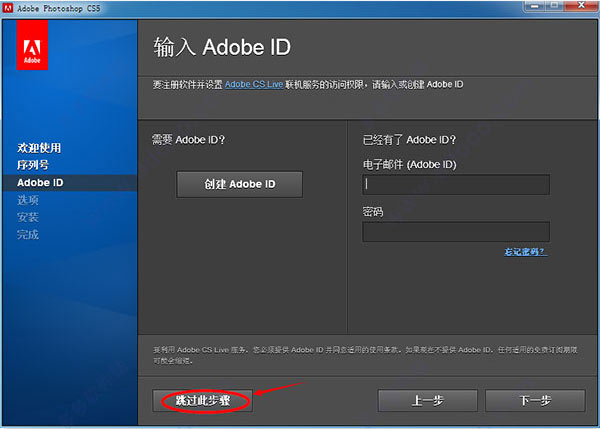Viewport: 600px width, 429px height.
Task: Select the 欢迎使用 step in the sidebar
Action: [x=39, y=148]
